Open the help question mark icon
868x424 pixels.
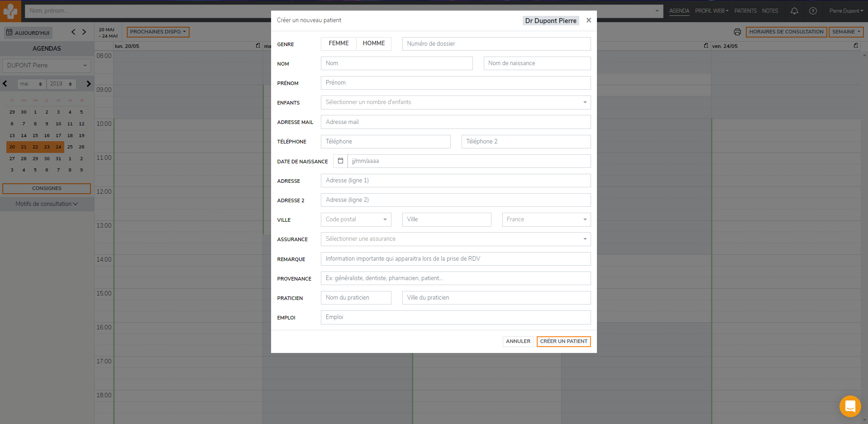pyautogui.click(x=813, y=11)
